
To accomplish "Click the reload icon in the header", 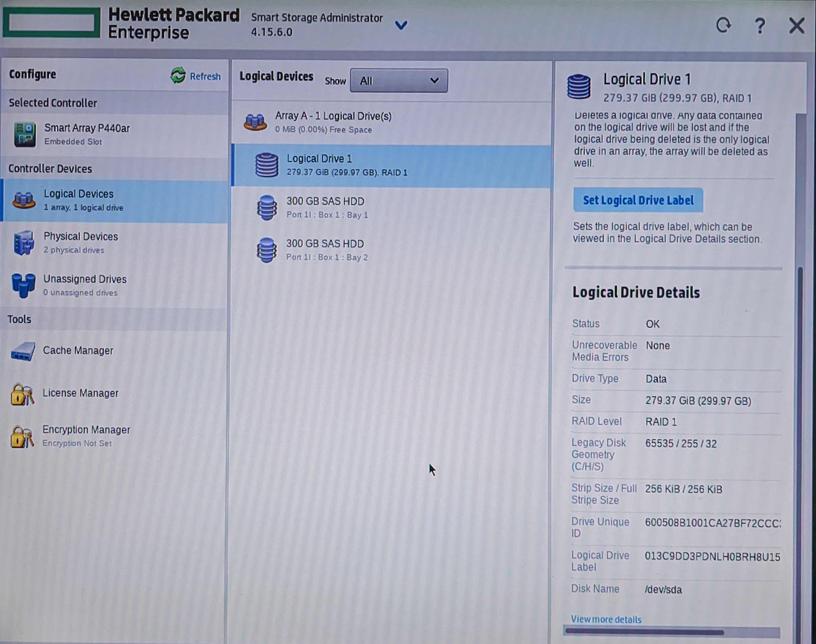I will pyautogui.click(x=723, y=26).
